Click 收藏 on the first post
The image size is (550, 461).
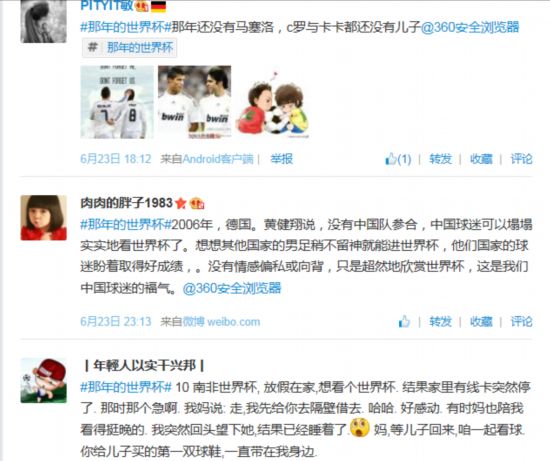pos(481,159)
